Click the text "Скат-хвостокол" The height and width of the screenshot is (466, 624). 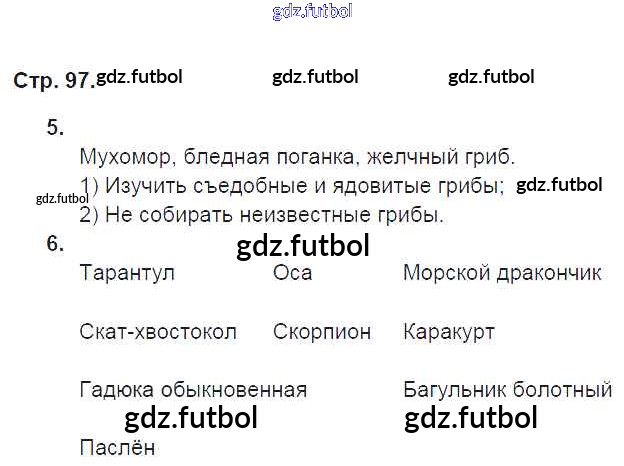point(158,331)
